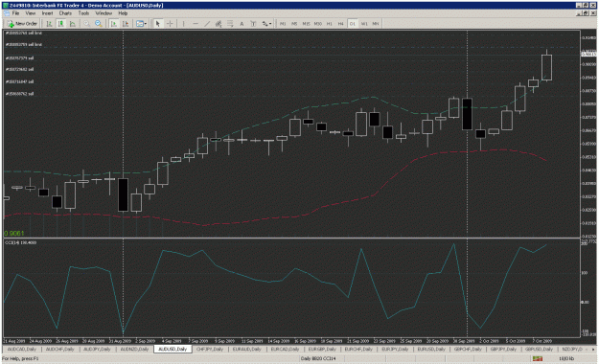Switch chart to bar chart type

click(x=49, y=24)
